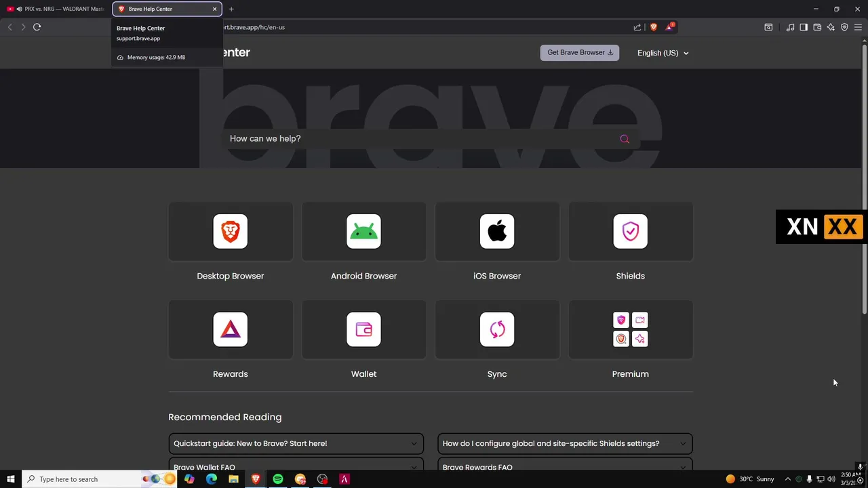Open the Windows Start menu

click(x=11, y=479)
